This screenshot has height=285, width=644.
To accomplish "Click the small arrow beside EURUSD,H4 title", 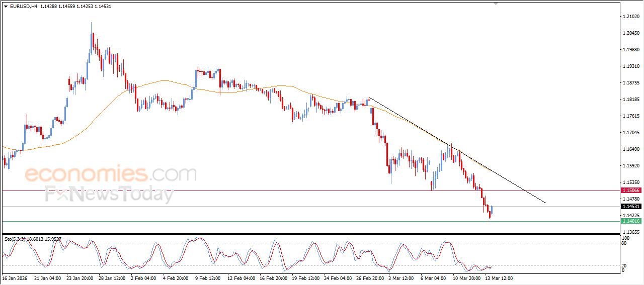I will pyautogui.click(x=6, y=7).
